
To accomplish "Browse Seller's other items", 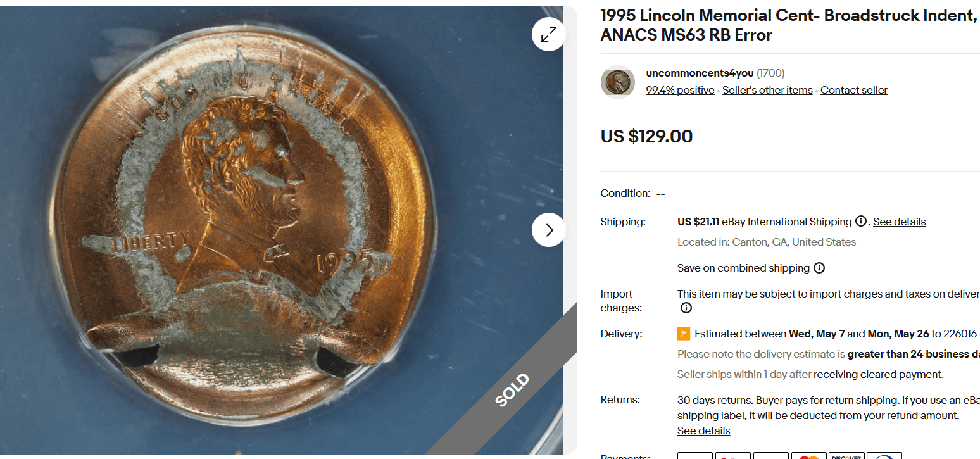I will [767, 90].
